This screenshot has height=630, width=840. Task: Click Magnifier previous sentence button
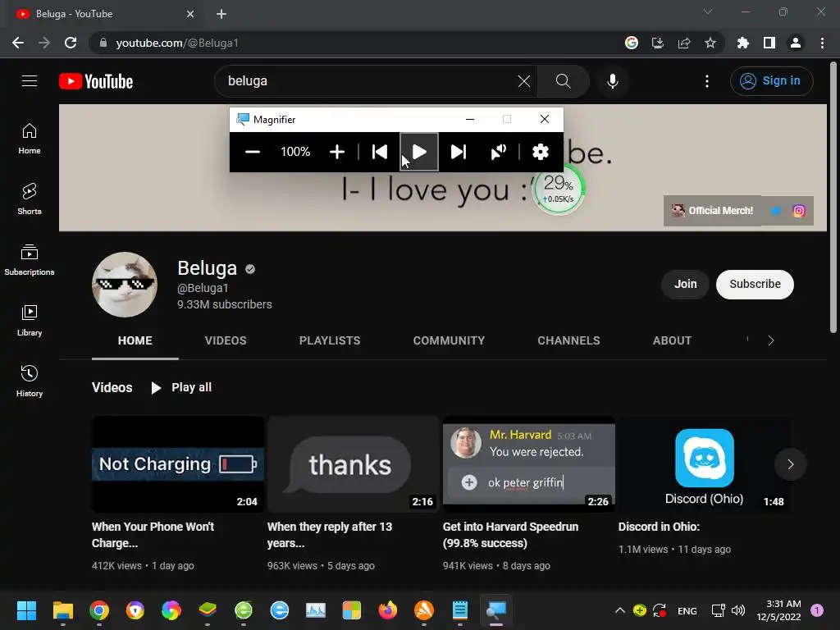click(380, 152)
